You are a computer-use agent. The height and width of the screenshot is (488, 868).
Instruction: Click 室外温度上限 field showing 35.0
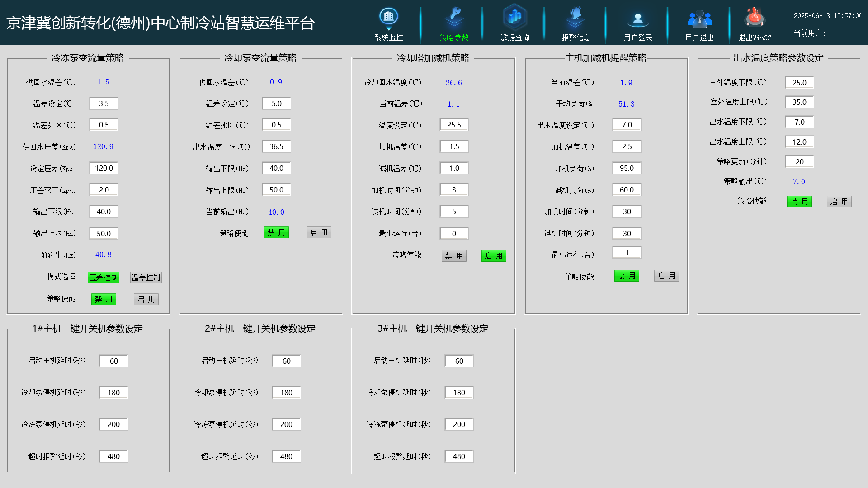click(799, 102)
